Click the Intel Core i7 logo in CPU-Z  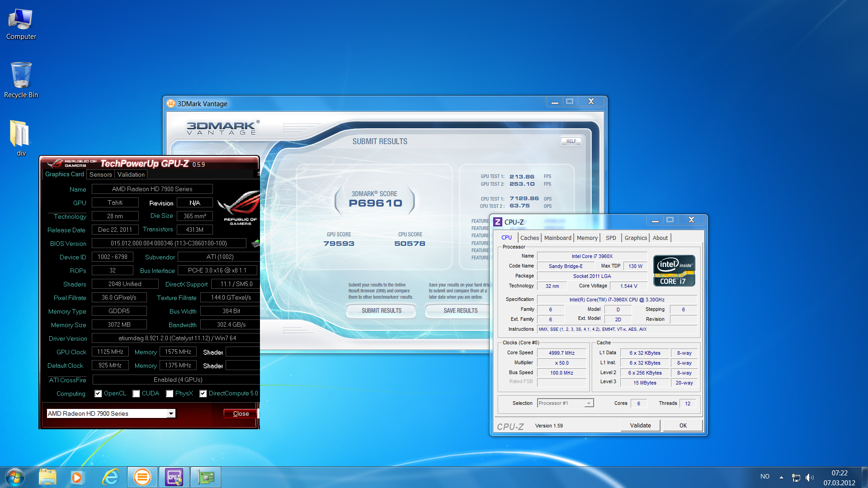674,270
